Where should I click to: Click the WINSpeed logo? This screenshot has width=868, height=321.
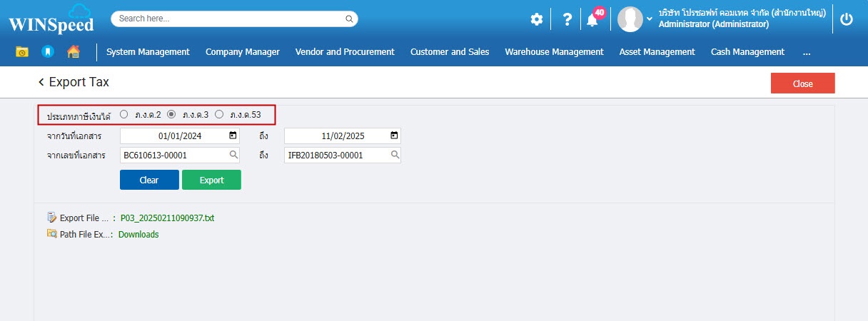tap(51, 19)
